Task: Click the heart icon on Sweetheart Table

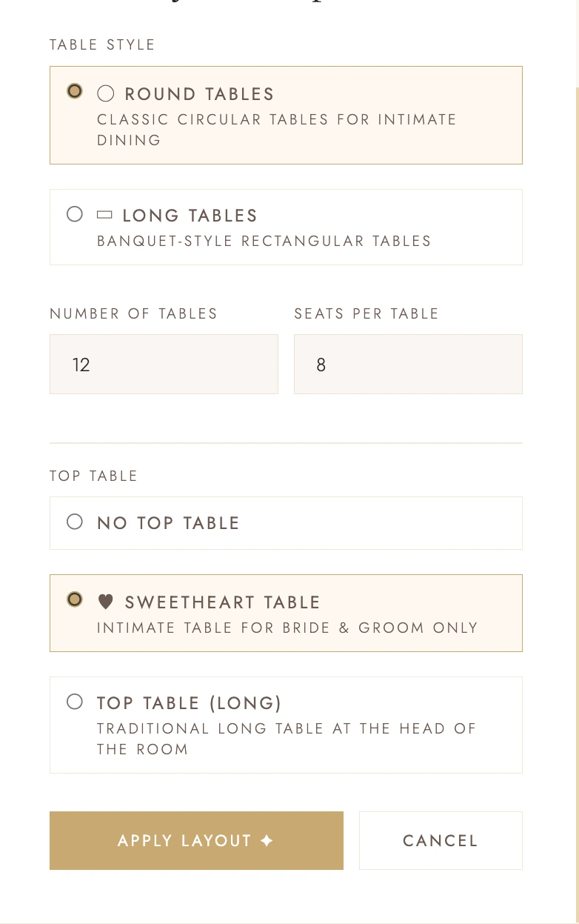Action: point(106,602)
